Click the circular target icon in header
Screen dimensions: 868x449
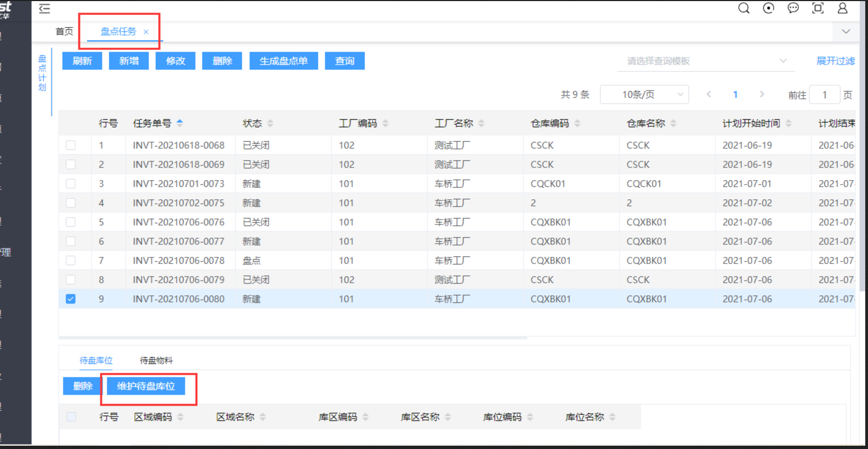click(x=768, y=8)
